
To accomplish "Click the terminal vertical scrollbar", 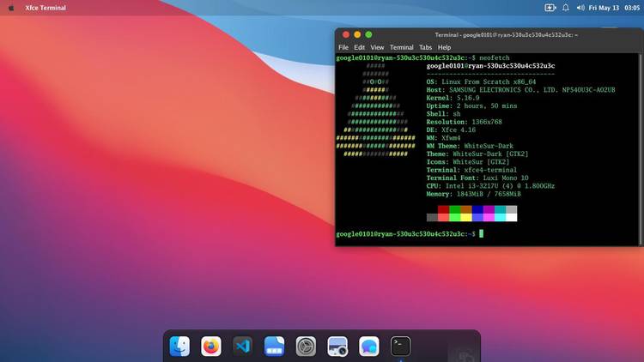I will pyautogui.click(x=641, y=149).
